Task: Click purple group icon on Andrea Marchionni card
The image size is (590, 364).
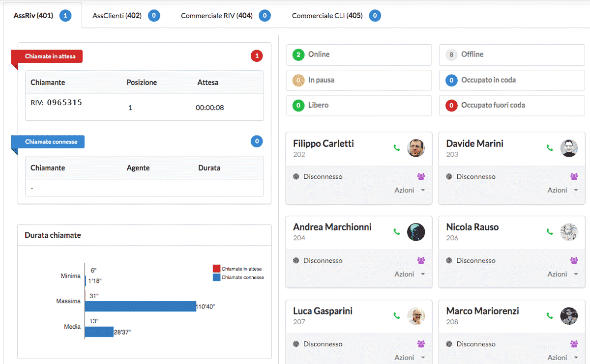Action: (x=421, y=260)
